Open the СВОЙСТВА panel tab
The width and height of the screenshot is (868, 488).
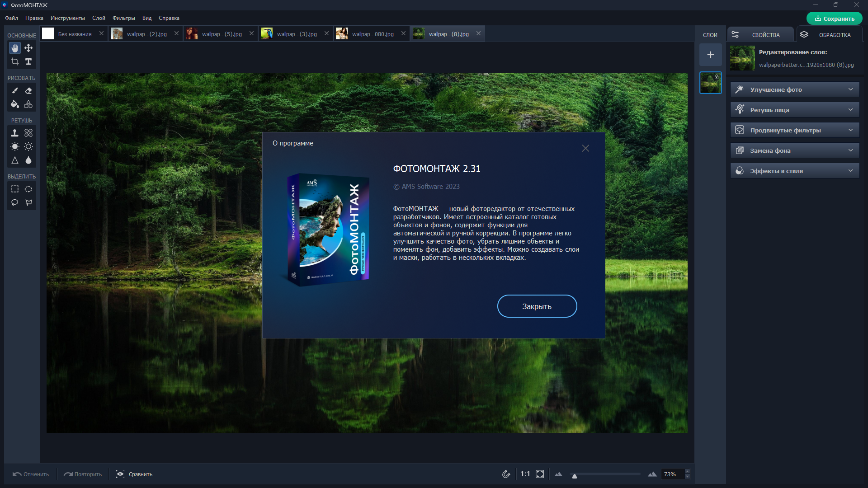(x=760, y=35)
